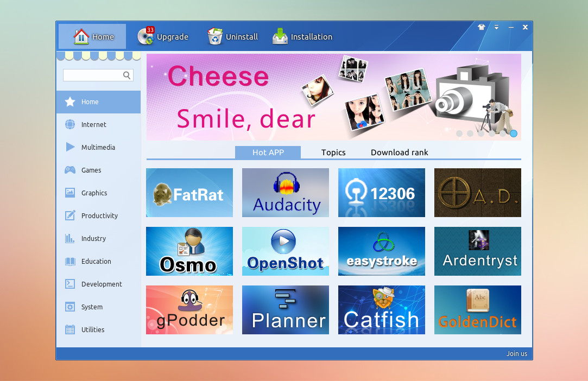Click the Uninstall recycle bin icon
588x381 pixels.
[x=215, y=36]
